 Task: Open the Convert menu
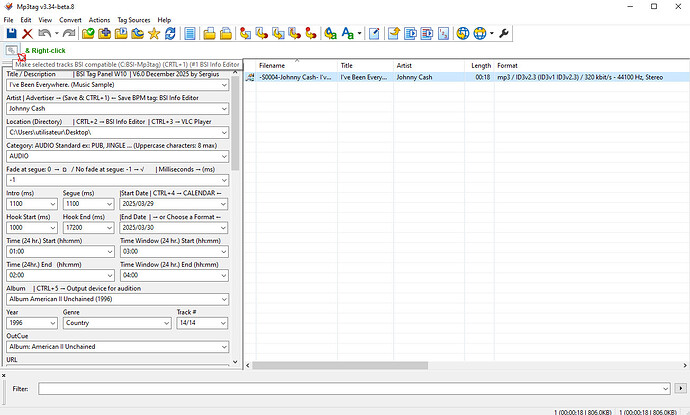(70, 20)
